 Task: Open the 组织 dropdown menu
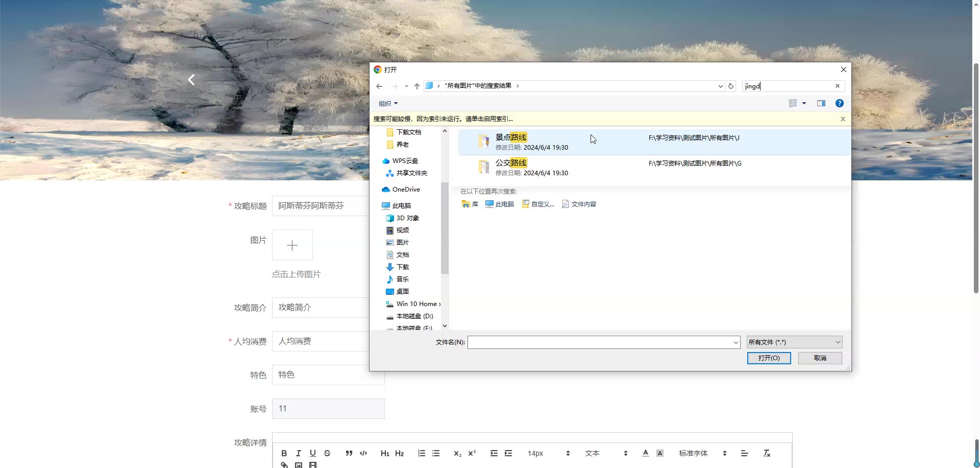388,104
